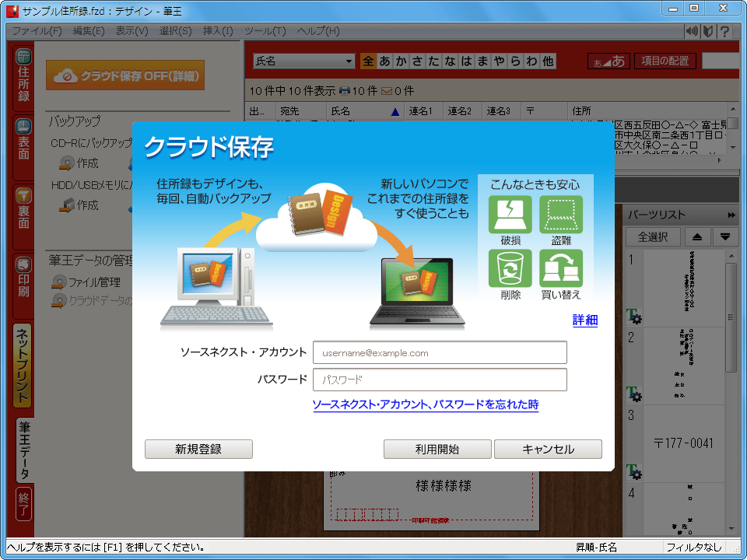Open the 表面 sidebar section
The image size is (747, 560).
point(23,148)
